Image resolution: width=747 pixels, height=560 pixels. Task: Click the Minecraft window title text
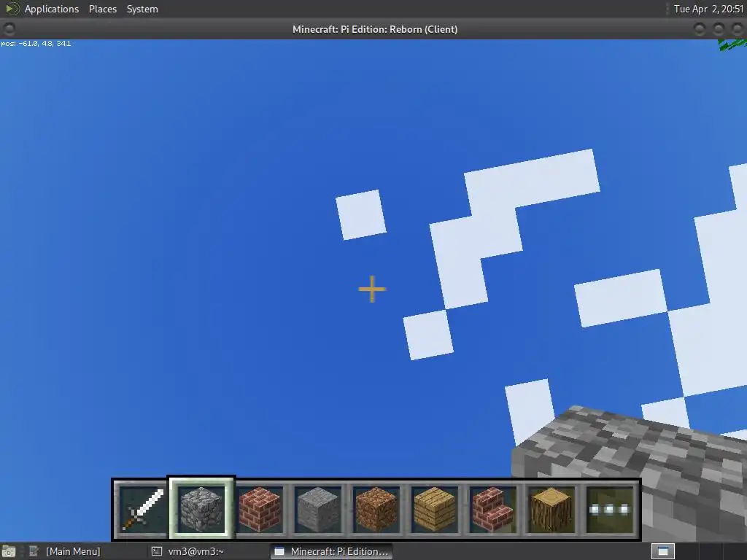click(x=375, y=29)
